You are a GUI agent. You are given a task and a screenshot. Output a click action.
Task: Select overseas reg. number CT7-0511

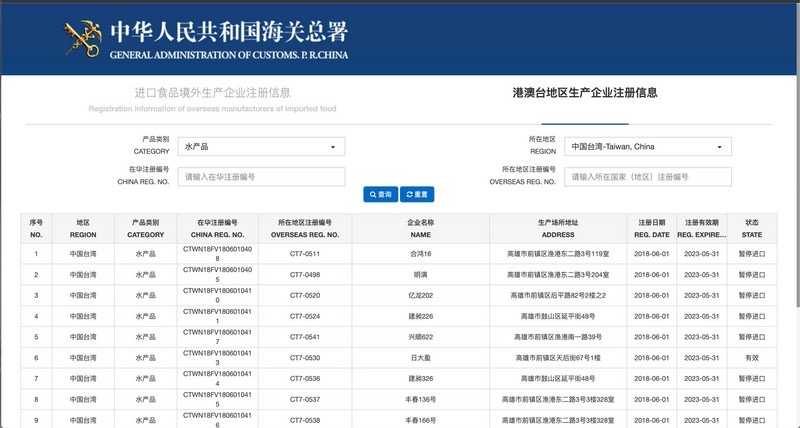pyautogui.click(x=305, y=254)
